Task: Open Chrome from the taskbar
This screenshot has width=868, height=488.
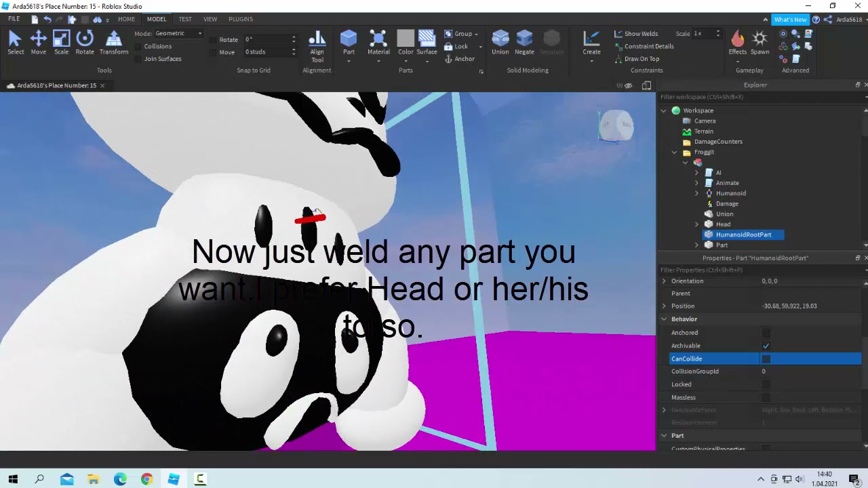Action: coord(146,479)
